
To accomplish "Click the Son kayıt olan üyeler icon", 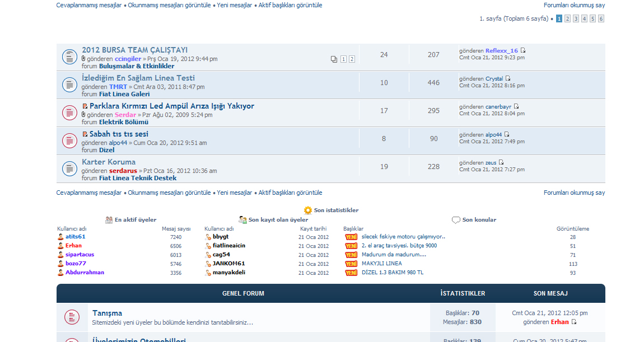I will pos(242,219).
